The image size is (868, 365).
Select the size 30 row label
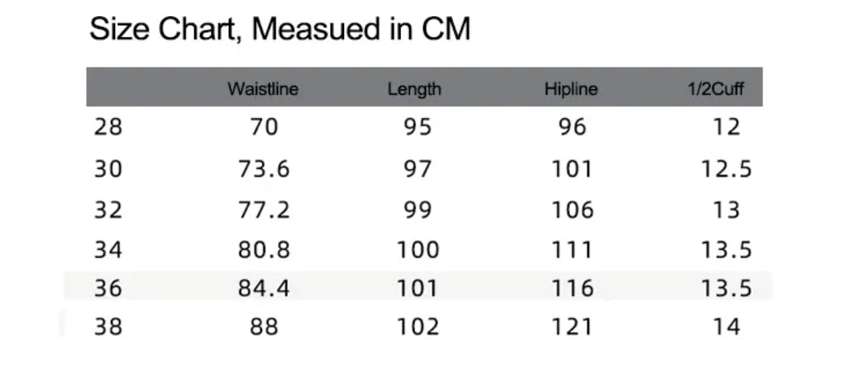click(x=108, y=170)
